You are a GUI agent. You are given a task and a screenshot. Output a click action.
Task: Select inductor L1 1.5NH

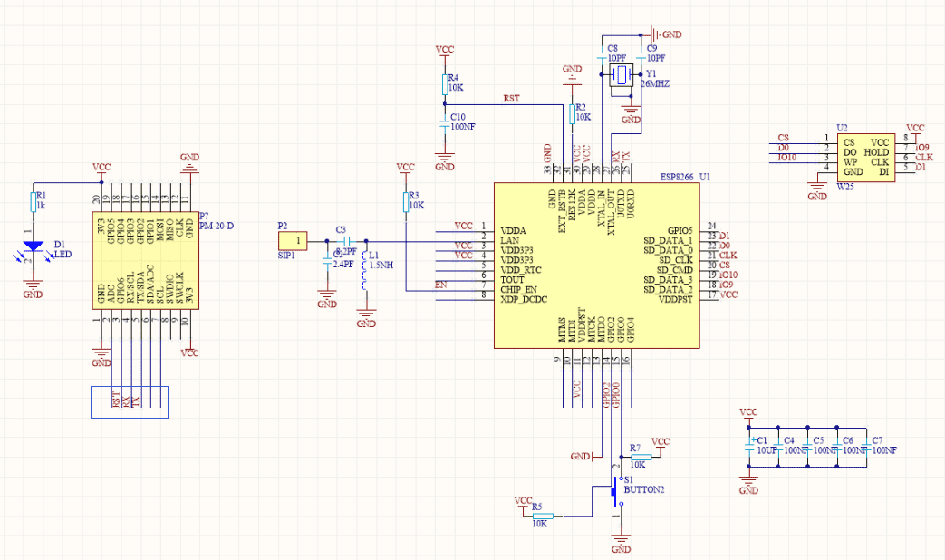[x=365, y=268]
